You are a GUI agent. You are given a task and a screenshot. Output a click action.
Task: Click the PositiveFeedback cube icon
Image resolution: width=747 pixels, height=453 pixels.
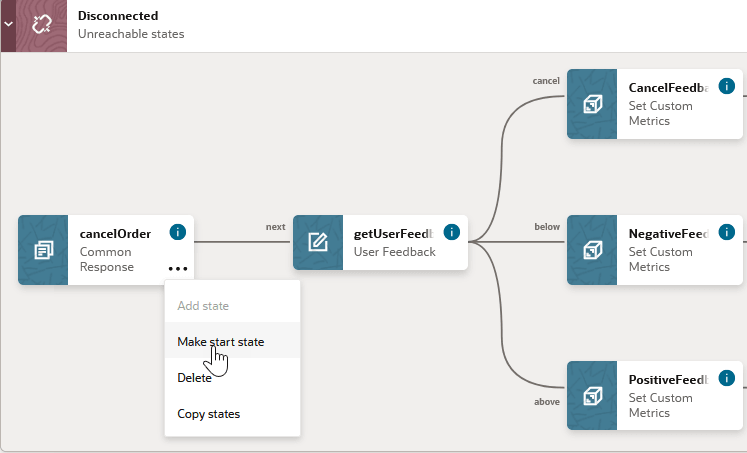point(592,396)
